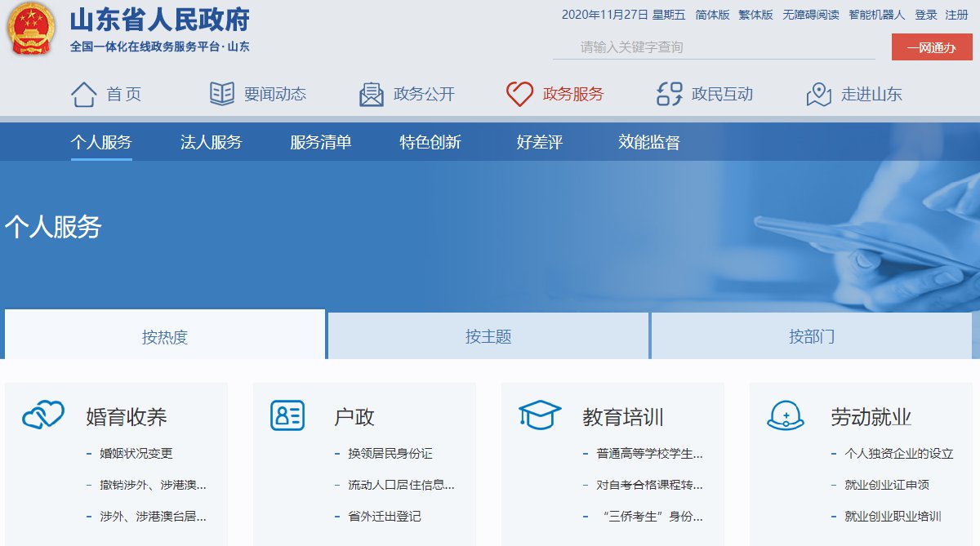Switch to the 按部门 tab
Image resolution: width=980 pixels, height=546 pixels.
point(811,336)
